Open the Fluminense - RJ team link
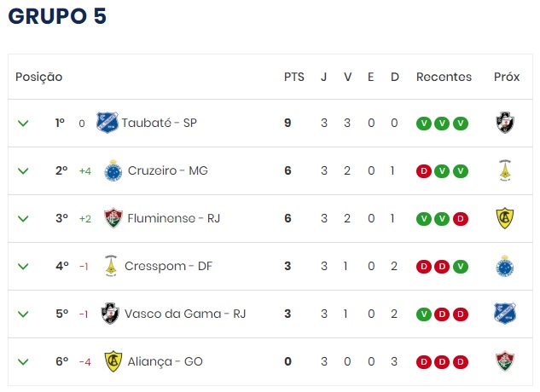 tap(174, 218)
